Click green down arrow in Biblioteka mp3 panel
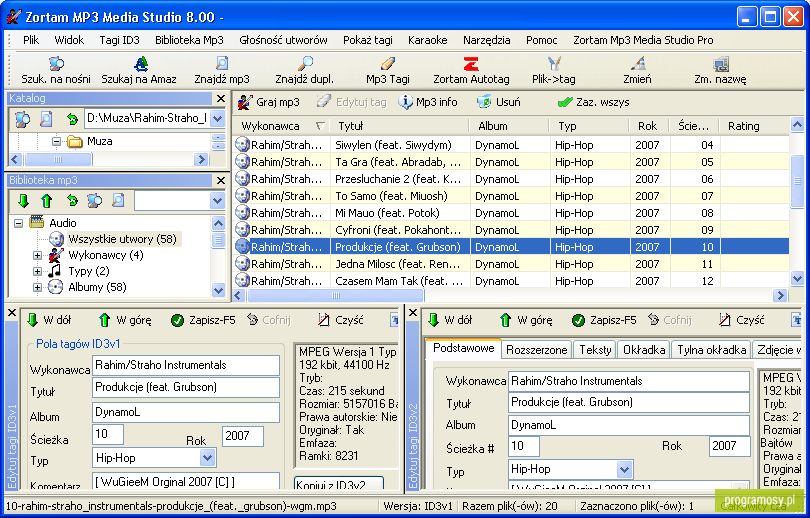 [23, 200]
